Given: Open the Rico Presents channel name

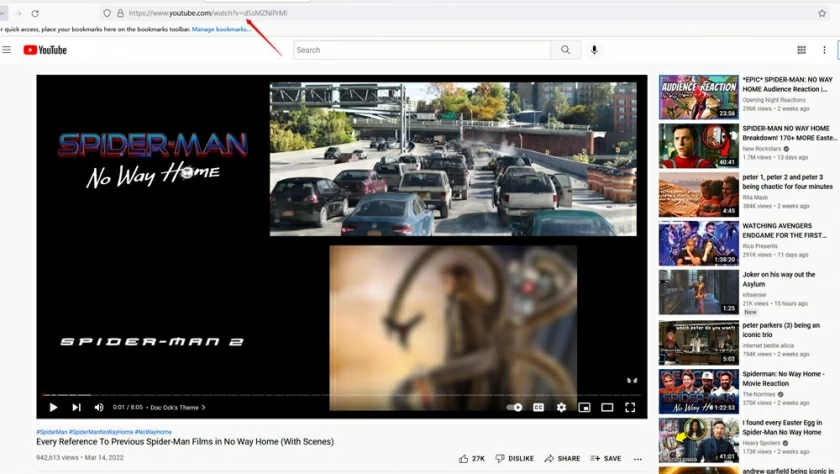Looking at the screenshot, I should [760, 246].
